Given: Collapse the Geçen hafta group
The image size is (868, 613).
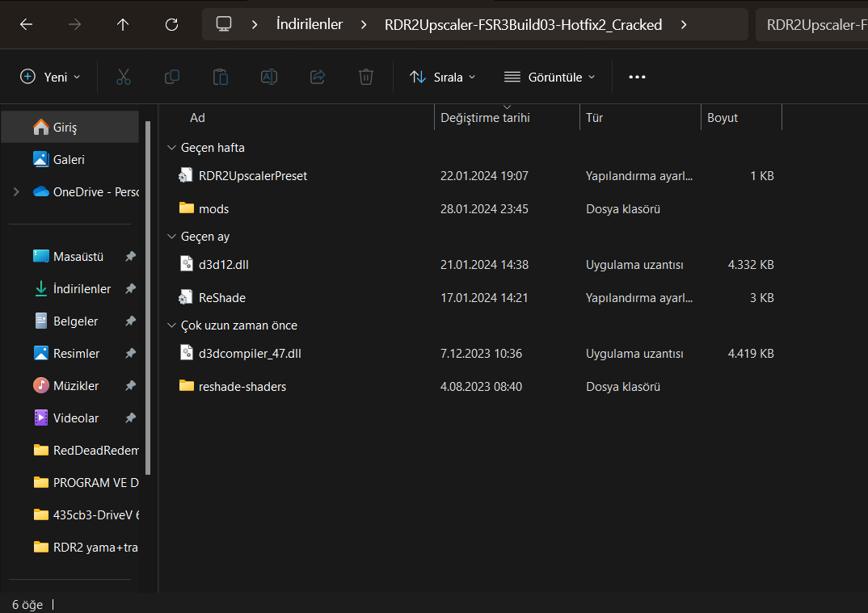Looking at the screenshot, I should point(171,148).
